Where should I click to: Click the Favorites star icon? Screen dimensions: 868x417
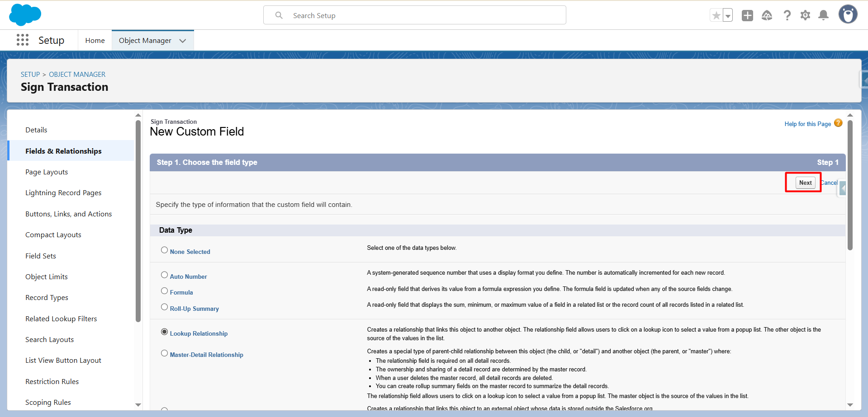point(716,16)
